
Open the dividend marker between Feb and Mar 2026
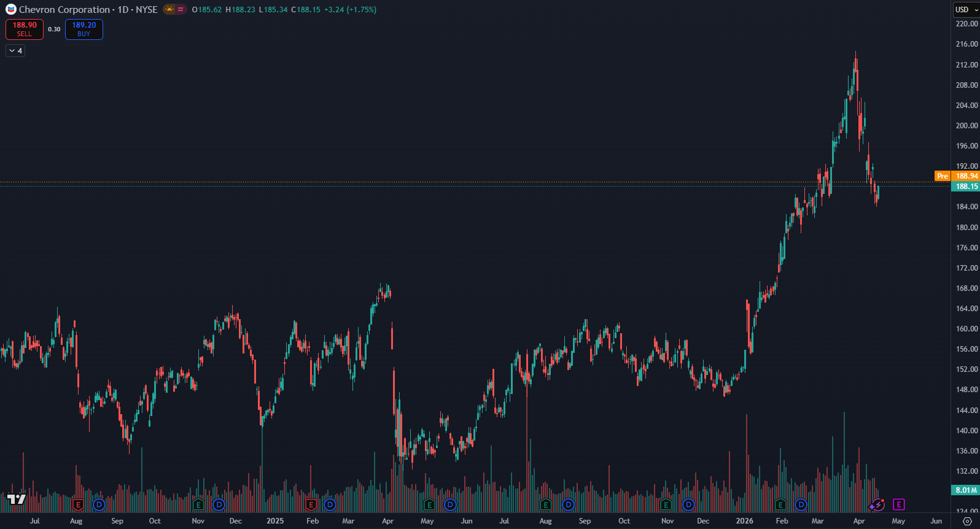pyautogui.click(x=801, y=505)
